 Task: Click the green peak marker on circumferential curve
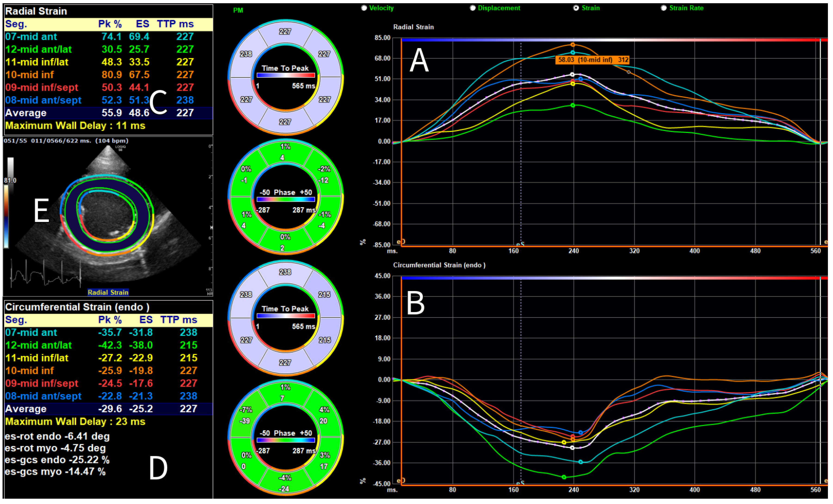(564, 477)
